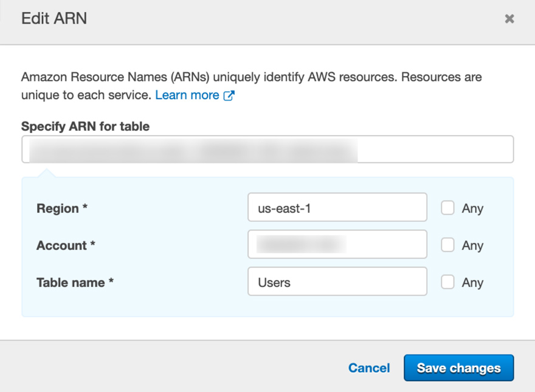Click the Table name field containing Users
The height and width of the screenshot is (392, 535).
click(337, 281)
